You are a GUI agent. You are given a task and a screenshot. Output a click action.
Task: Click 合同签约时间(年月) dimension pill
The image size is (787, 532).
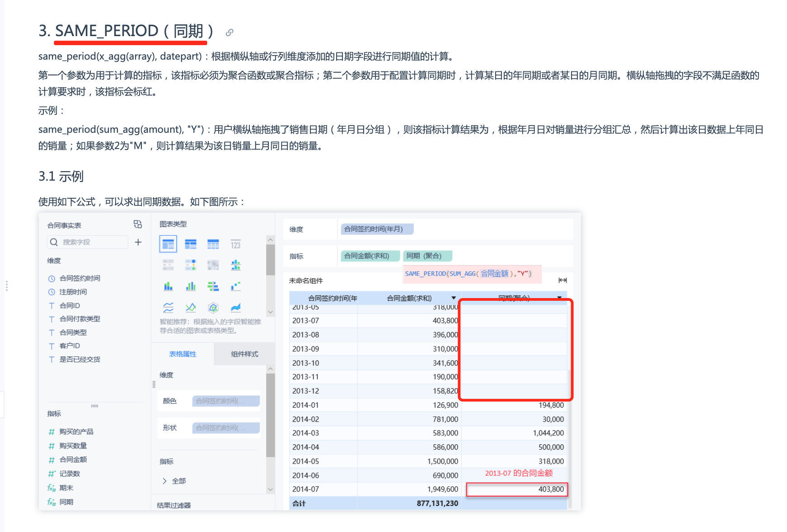click(377, 229)
